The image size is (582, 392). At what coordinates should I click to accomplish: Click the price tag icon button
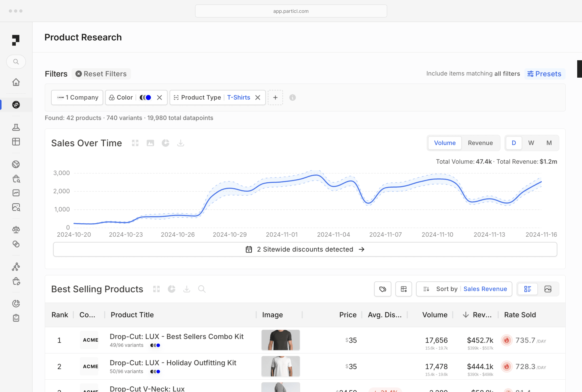383,289
